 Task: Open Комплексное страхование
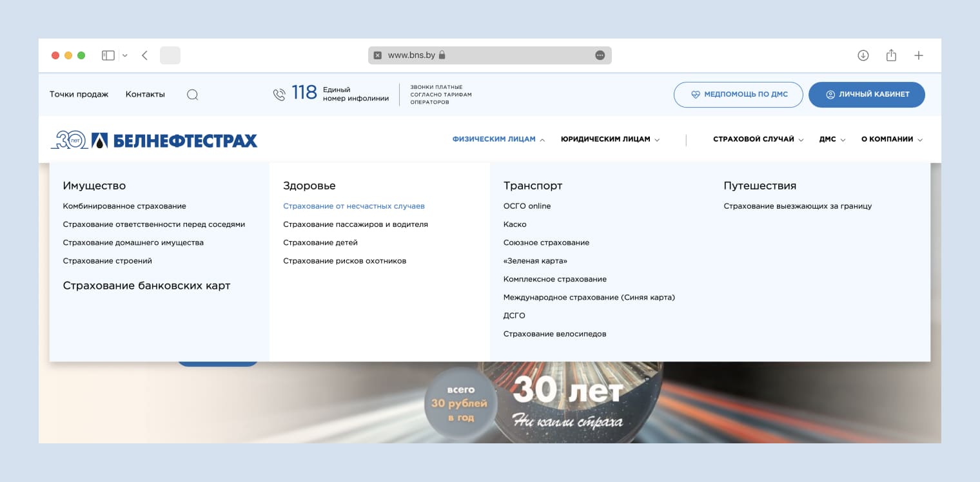point(555,279)
